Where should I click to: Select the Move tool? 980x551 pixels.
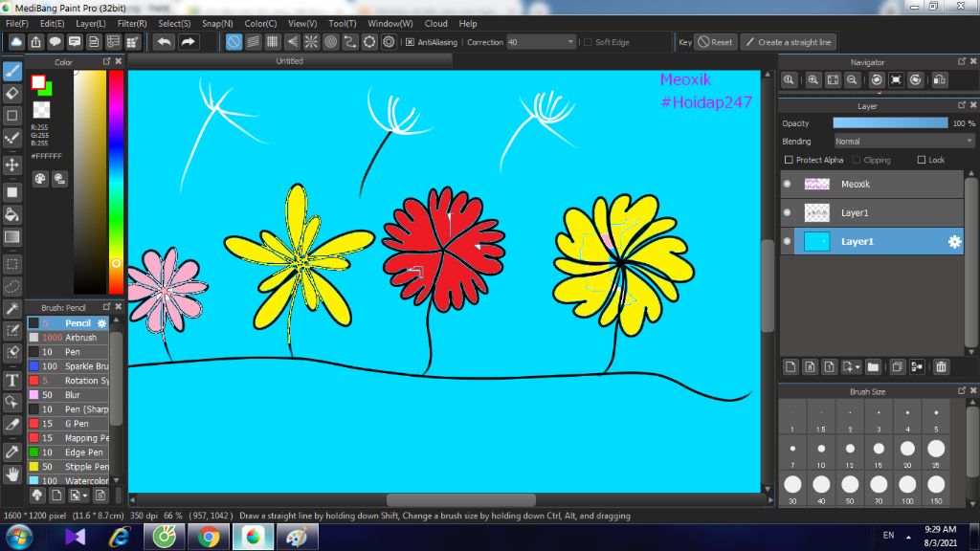(11, 165)
